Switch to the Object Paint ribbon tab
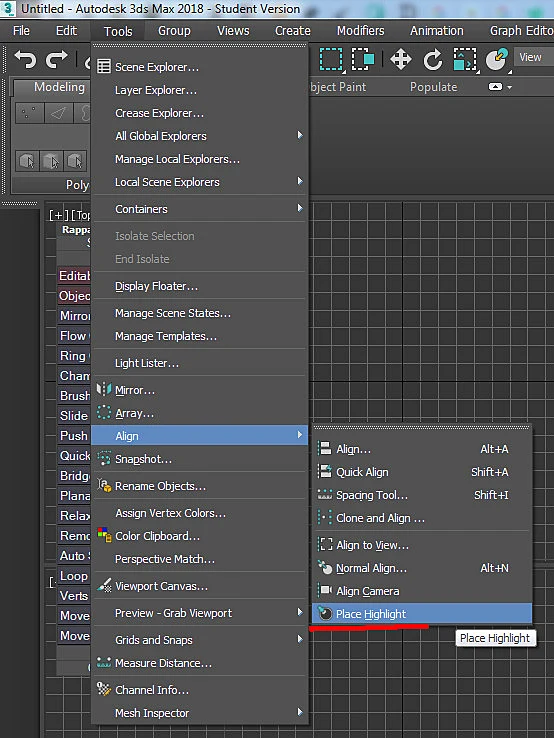Screen dimensions: 554x738 pyautogui.click(x=337, y=87)
